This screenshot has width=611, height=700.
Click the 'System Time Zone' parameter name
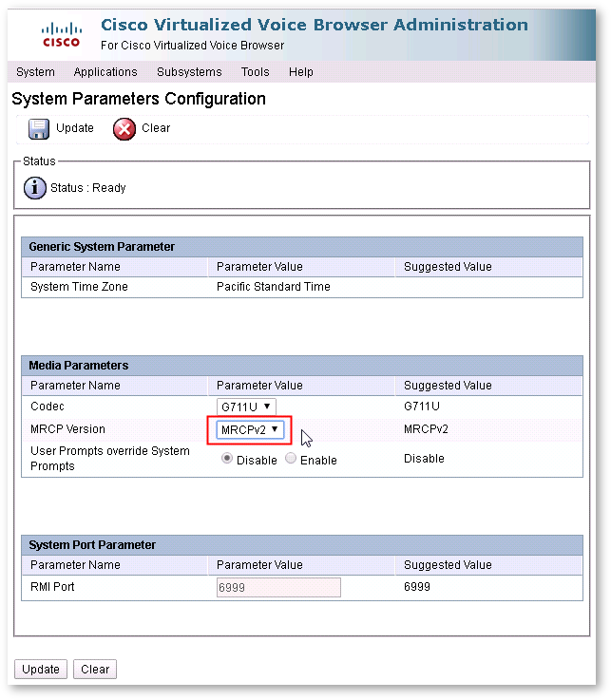[x=79, y=287]
